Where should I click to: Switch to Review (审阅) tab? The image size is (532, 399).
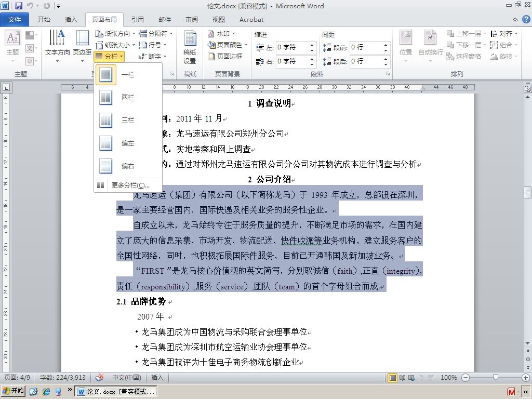[191, 20]
